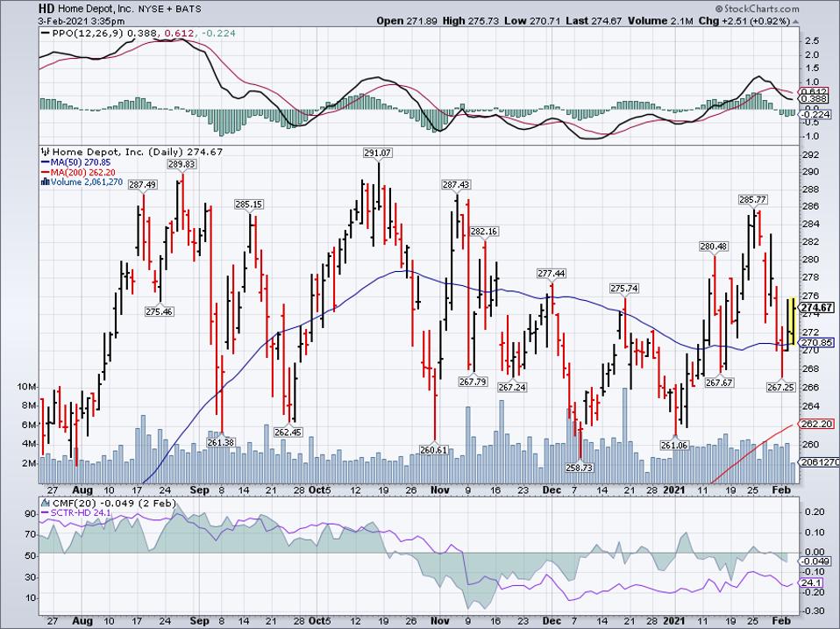Click the bold 274.67 price flag on right axis
This screenshot has height=629, width=840.
tap(817, 308)
